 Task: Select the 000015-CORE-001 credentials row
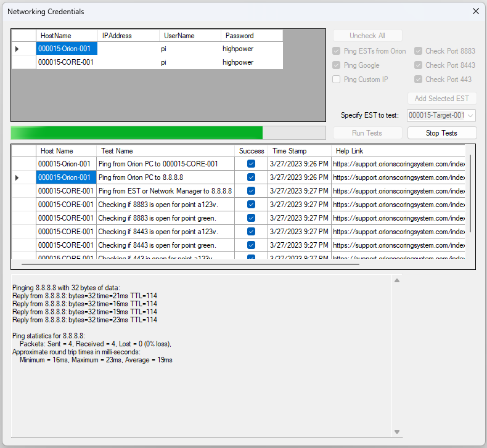tap(66, 62)
